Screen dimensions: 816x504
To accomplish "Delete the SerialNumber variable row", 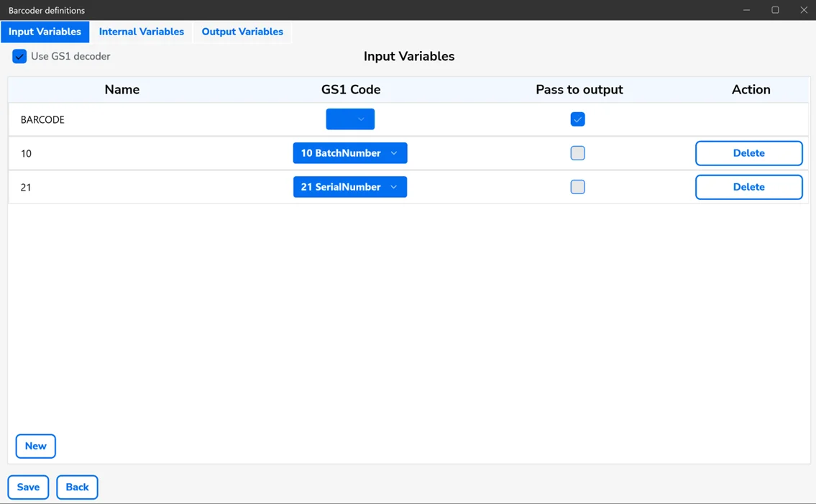I will 748,187.
